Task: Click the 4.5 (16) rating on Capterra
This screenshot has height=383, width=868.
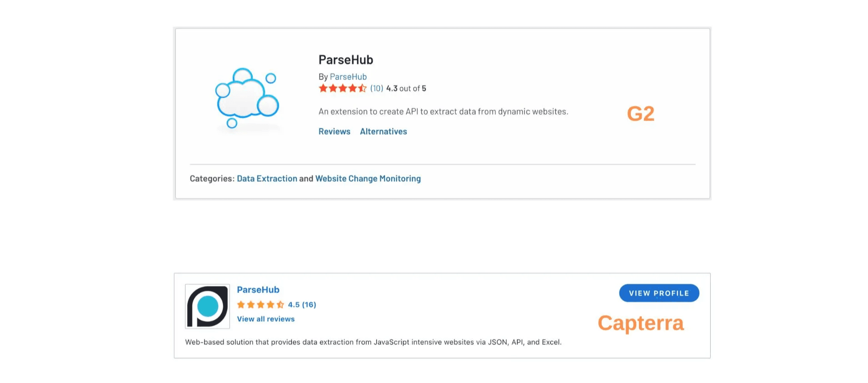Action: (302, 305)
